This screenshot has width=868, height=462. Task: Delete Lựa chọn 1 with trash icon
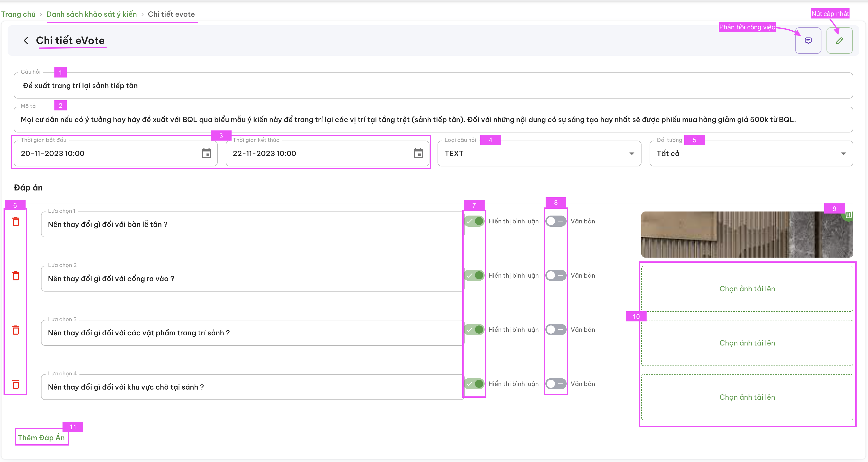pyautogui.click(x=15, y=222)
